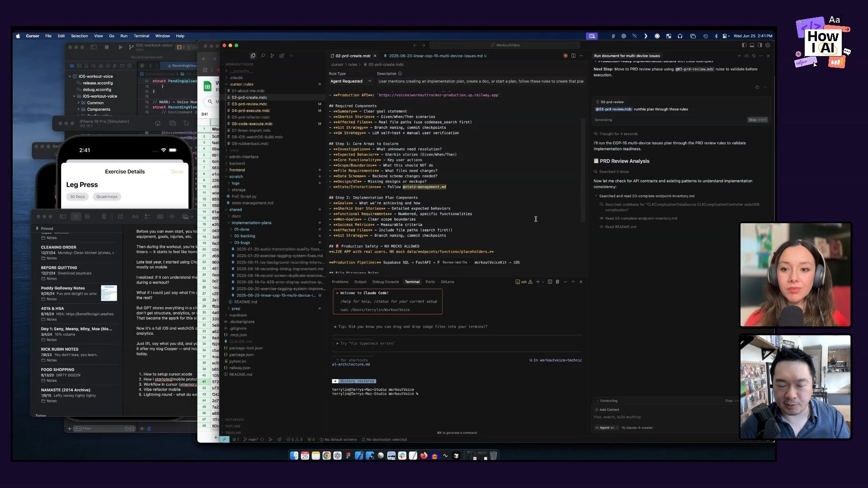The width and height of the screenshot is (868, 488).
Task: Add a new terminal with the plus icon
Action: click(x=538, y=282)
